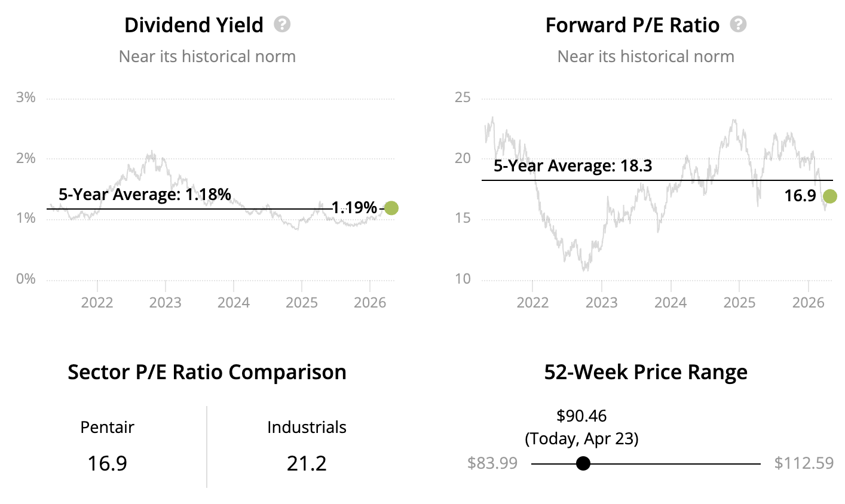Click the $112.59 high price label
The image size is (845, 504).
coord(804,463)
